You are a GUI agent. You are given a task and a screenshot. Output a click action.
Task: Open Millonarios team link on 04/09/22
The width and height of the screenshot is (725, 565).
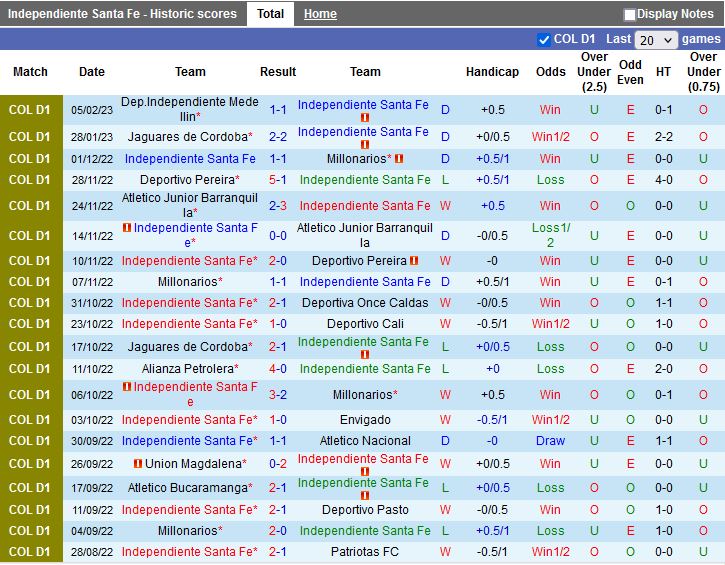(190, 530)
